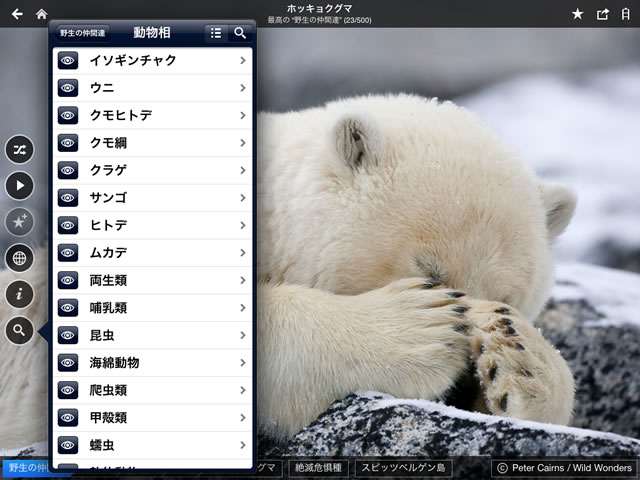Image resolution: width=640 pixels, height=480 pixels.
Task: Expand the クモヒトデ row chevron
Action: tap(243, 116)
